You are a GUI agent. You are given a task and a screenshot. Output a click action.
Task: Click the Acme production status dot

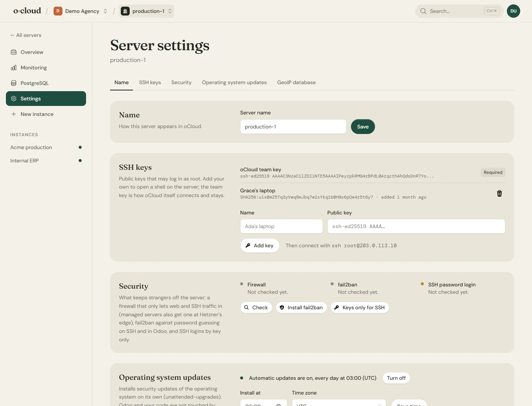click(x=80, y=147)
